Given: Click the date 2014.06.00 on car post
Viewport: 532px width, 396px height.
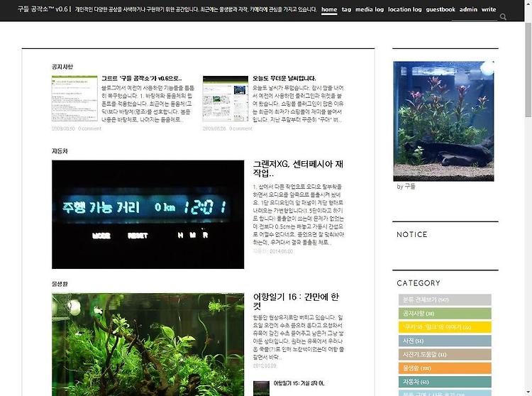Looking at the screenshot, I should coord(282,251).
